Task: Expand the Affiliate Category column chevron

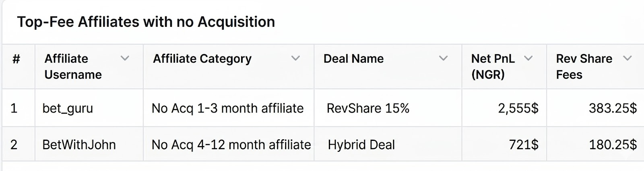Action: (x=295, y=59)
